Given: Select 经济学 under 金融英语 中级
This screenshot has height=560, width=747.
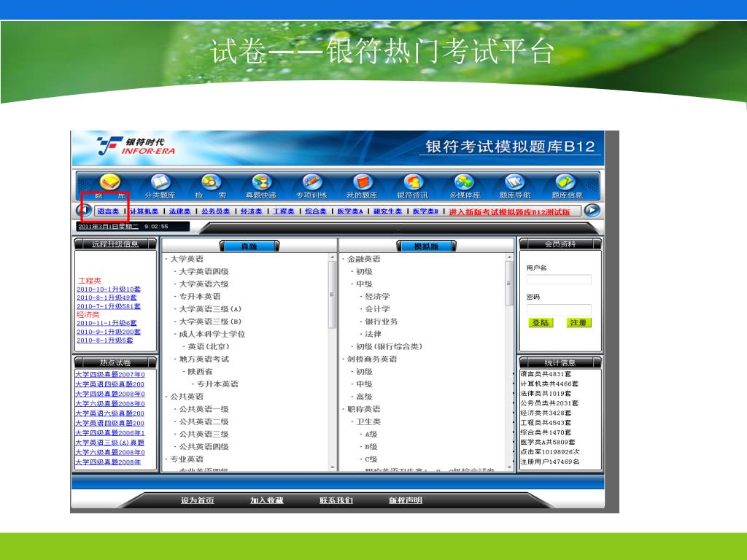Looking at the screenshot, I should click(377, 297).
